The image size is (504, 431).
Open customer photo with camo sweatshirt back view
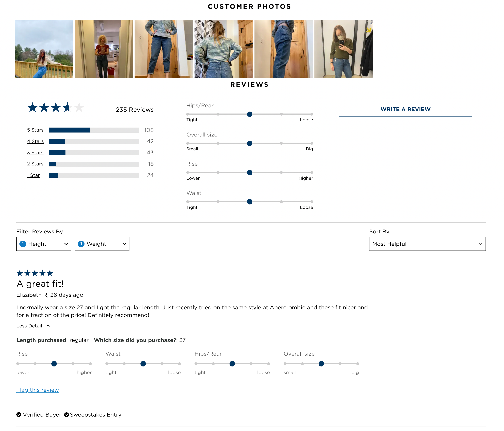[x=223, y=49]
